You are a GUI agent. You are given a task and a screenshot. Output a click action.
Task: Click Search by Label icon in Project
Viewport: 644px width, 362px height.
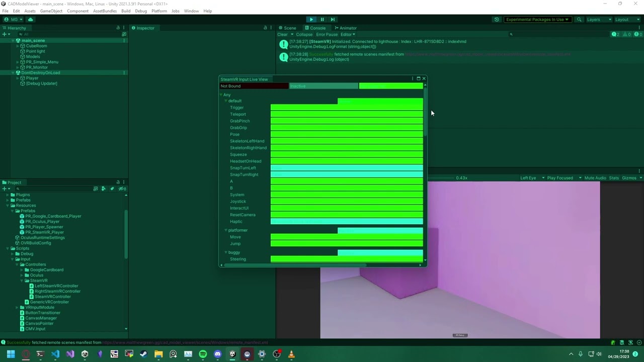click(x=112, y=189)
